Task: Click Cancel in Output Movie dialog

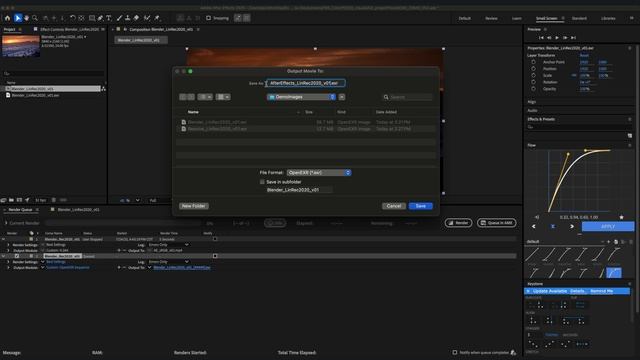Action: [x=394, y=206]
